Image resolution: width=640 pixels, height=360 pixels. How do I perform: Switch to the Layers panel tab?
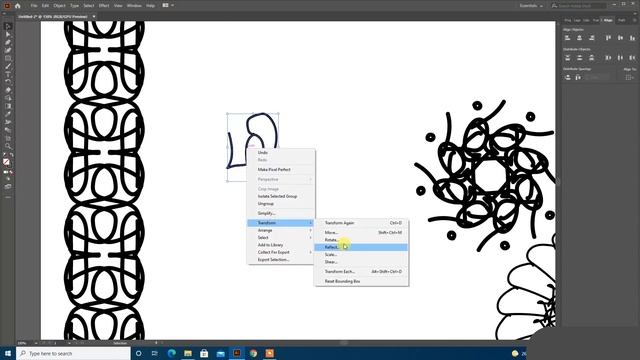tap(577, 20)
